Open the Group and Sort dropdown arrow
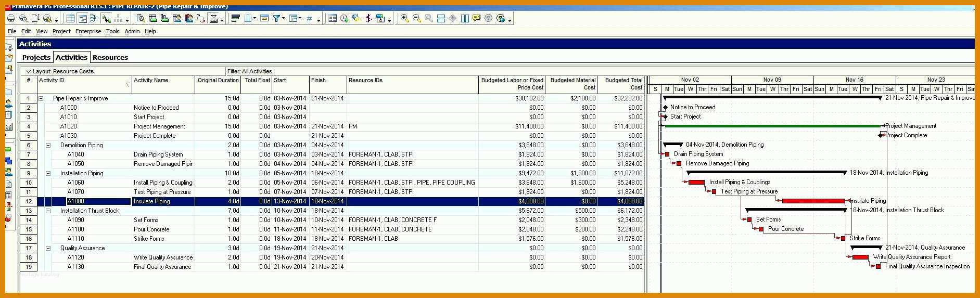This screenshot has height=298, width=980. [300, 18]
